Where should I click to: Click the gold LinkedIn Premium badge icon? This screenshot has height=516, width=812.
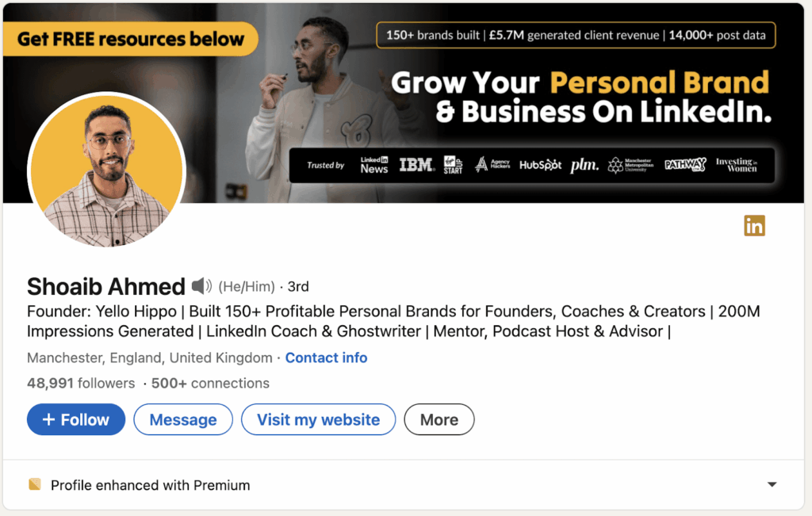click(x=754, y=226)
